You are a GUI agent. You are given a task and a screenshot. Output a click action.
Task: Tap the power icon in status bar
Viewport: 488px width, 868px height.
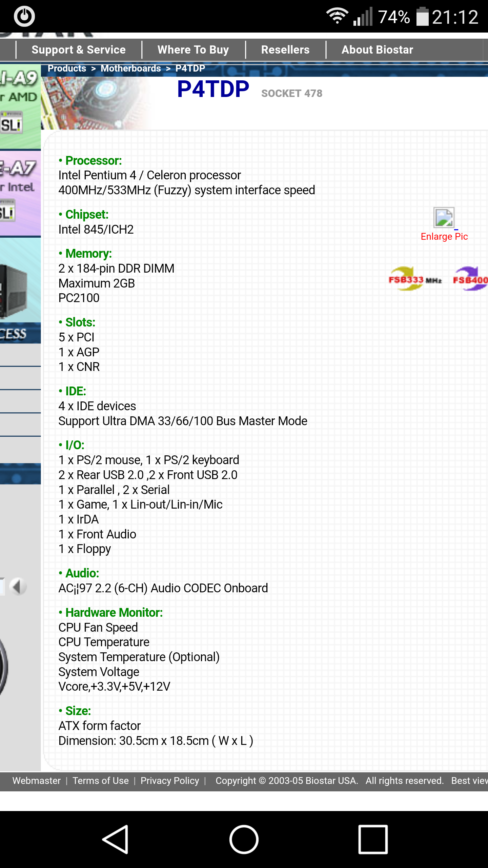point(24,16)
